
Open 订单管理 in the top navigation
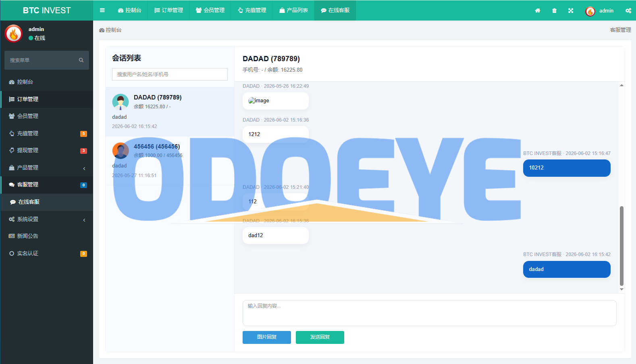pyautogui.click(x=169, y=10)
